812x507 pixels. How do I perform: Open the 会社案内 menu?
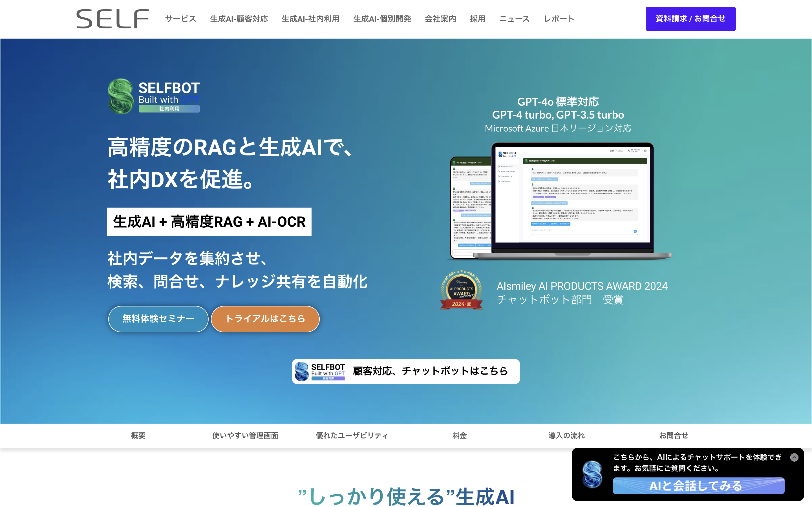440,19
